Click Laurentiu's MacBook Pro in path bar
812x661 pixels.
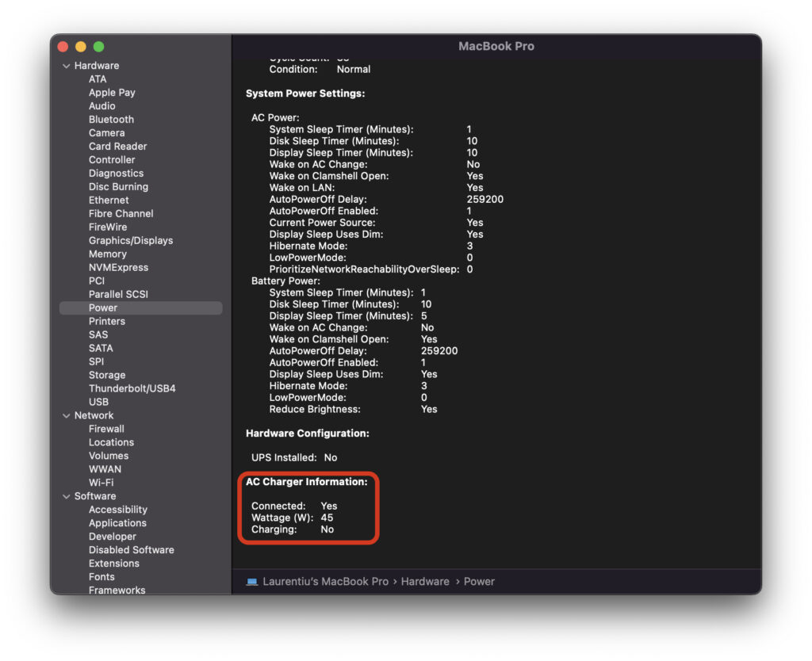[325, 582]
